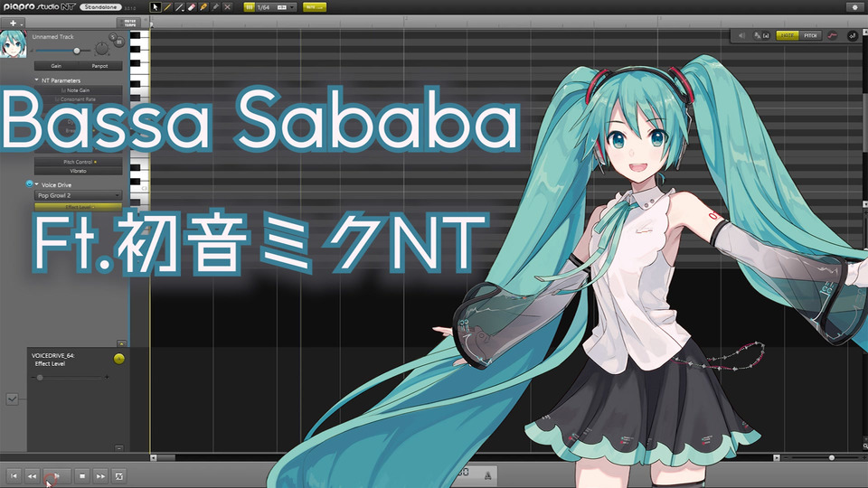Click the rewind transport button
868x488 pixels.
pos(33,476)
